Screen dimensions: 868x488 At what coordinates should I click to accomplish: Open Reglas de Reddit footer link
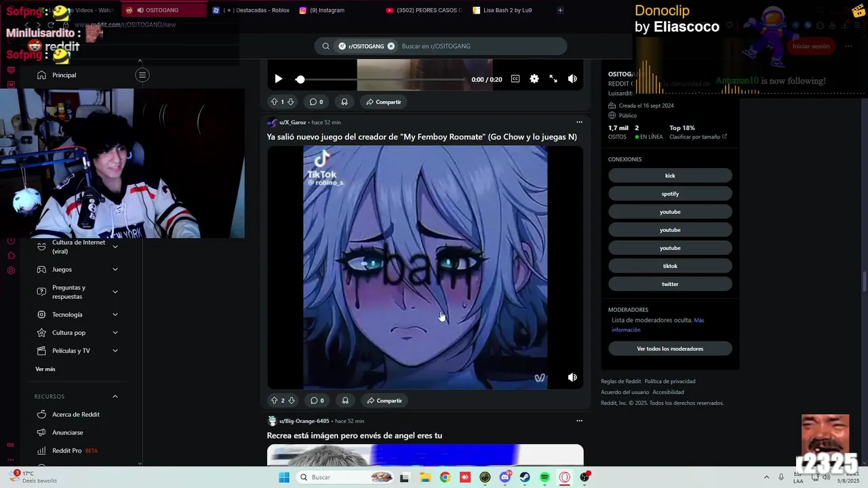coord(620,382)
